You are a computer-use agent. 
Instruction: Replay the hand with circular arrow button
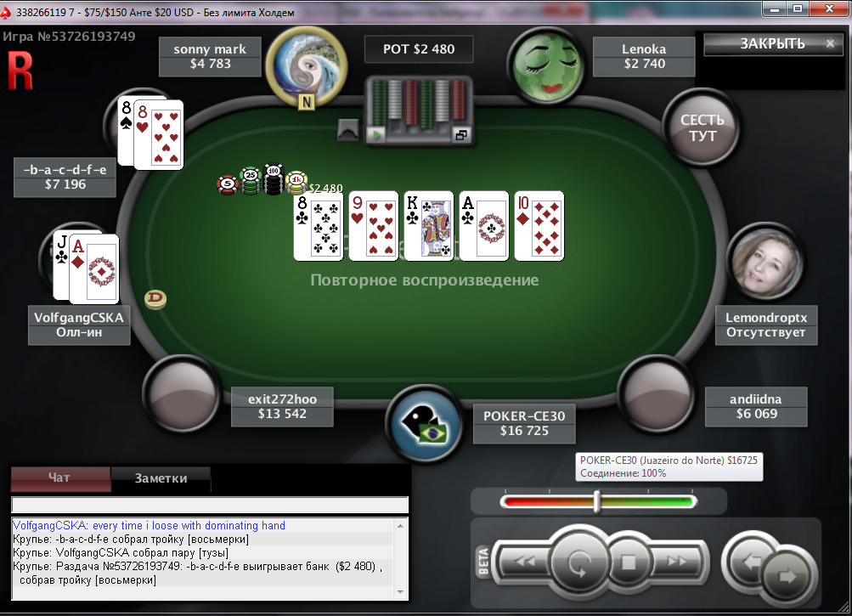click(x=579, y=562)
